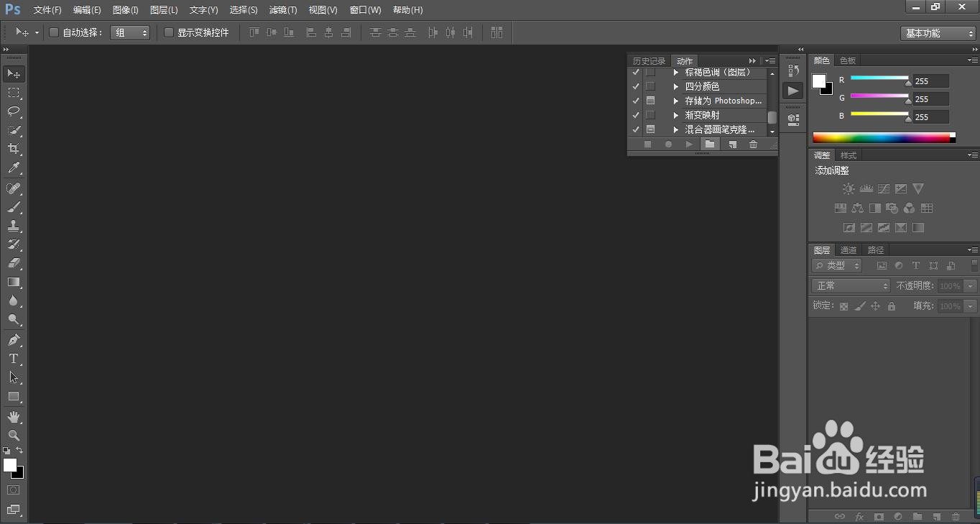Viewport: 980px width, 524px height.
Task: Select the Rectangular Marquee tool
Action: 14,93
